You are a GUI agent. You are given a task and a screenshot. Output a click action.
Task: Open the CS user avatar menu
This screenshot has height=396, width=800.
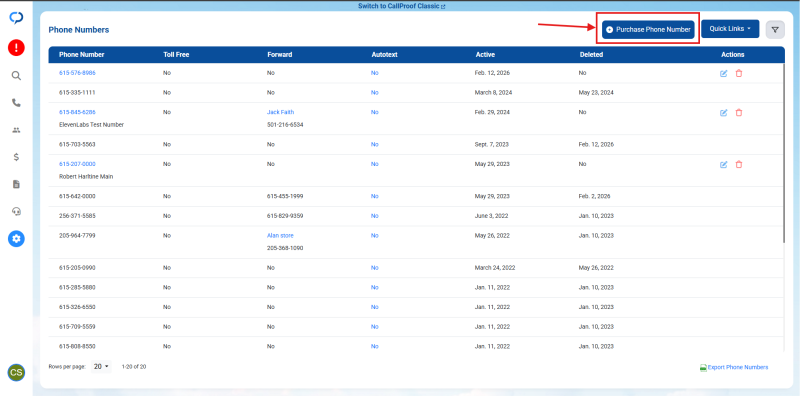16,373
